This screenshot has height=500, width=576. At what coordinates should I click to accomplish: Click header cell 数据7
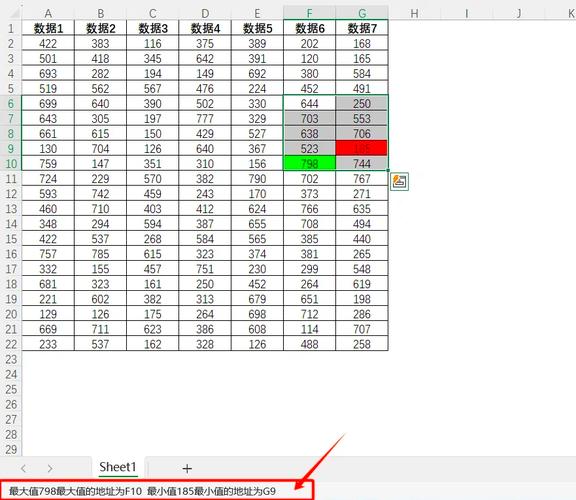(x=362, y=28)
